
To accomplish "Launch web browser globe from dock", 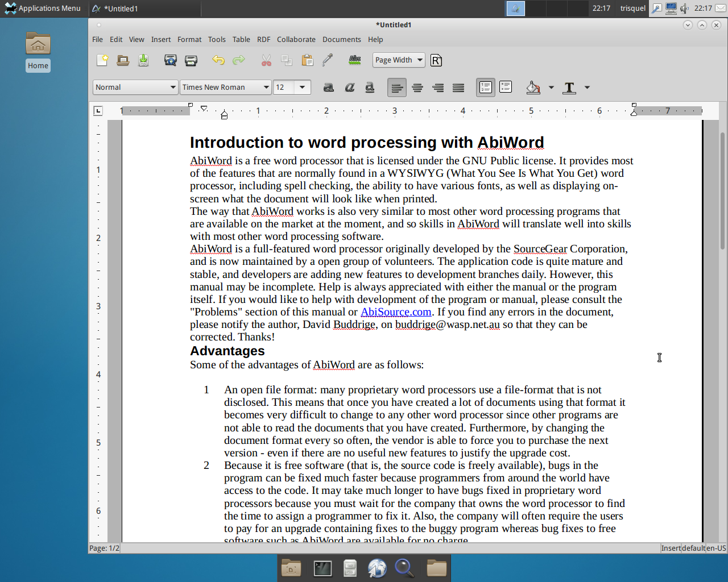I will 377,568.
